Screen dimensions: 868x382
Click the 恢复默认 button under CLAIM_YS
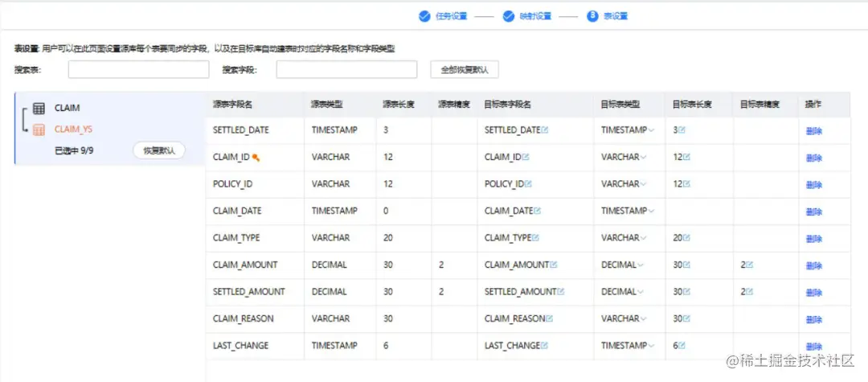pos(159,150)
